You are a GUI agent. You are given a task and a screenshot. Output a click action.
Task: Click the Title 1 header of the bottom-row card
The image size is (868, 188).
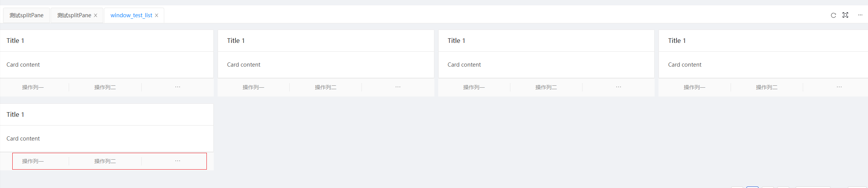(x=15, y=114)
